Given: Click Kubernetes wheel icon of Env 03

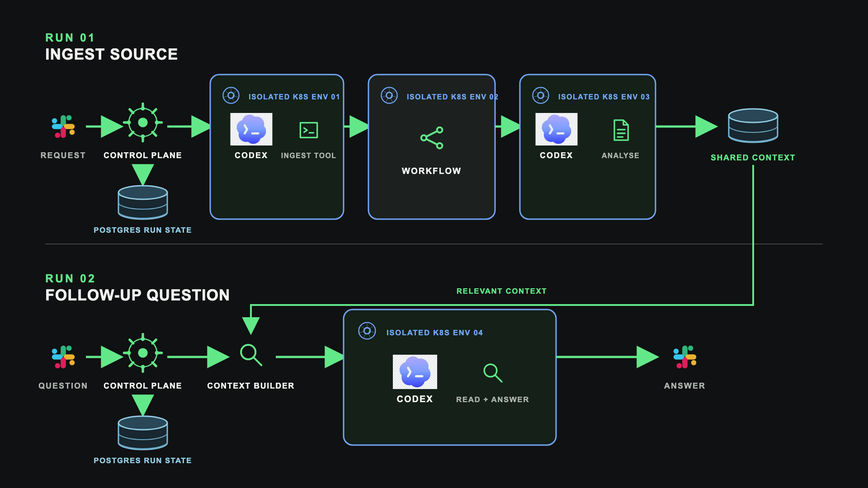Looking at the screenshot, I should (x=541, y=95).
